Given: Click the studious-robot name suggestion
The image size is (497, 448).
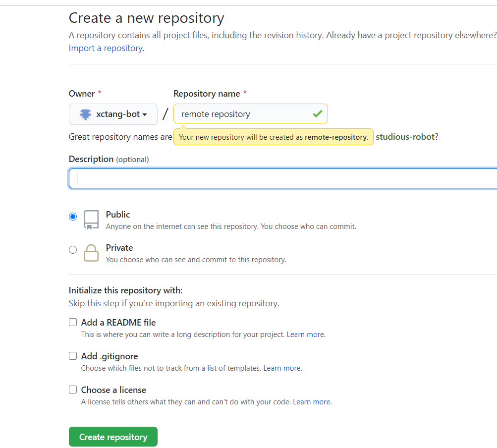Looking at the screenshot, I should coord(405,137).
